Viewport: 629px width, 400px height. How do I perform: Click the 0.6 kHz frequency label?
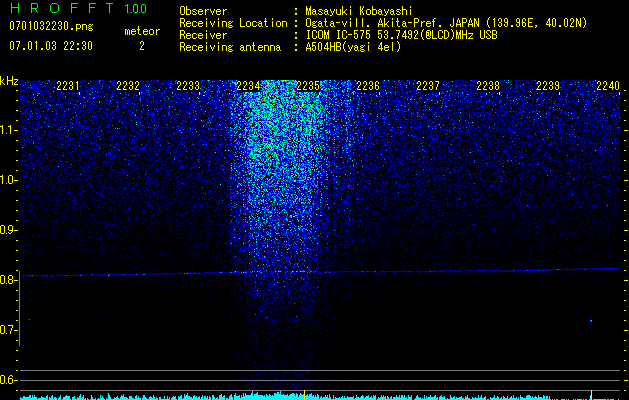click(8, 380)
